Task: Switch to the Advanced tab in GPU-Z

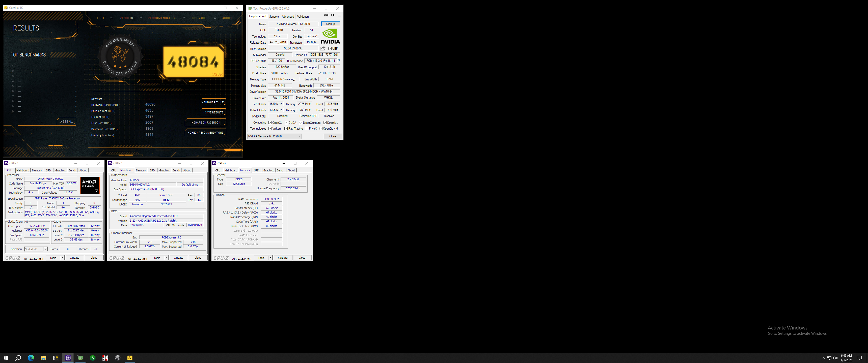Action: click(x=288, y=16)
